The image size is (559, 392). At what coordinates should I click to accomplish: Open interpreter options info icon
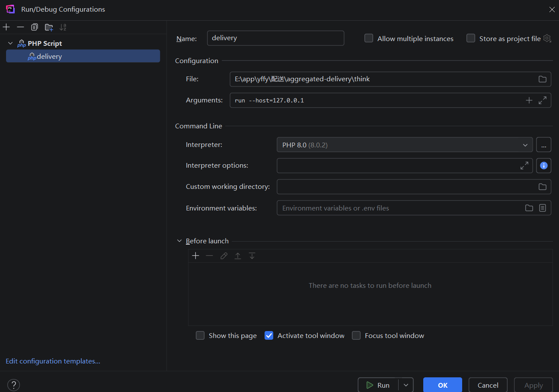[543, 166]
